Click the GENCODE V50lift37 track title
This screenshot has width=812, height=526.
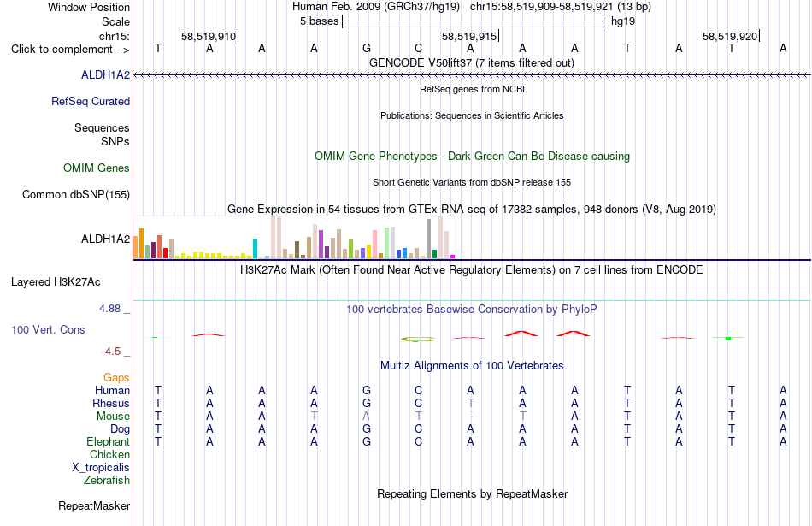472,63
